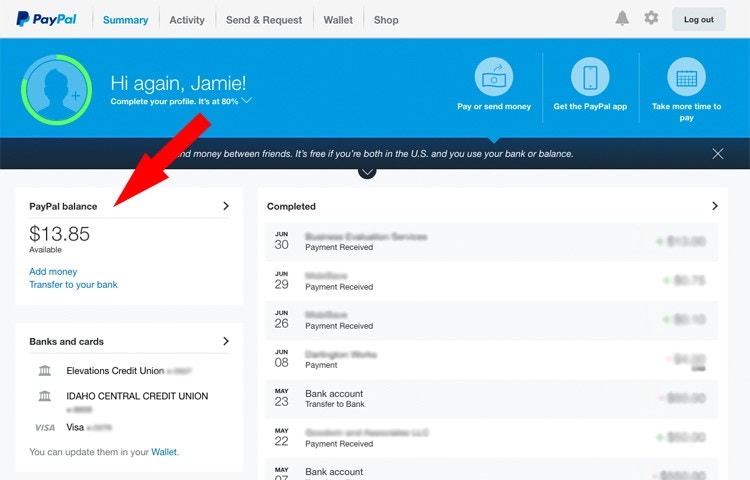
Task: Open the Wallet tab
Action: point(338,20)
